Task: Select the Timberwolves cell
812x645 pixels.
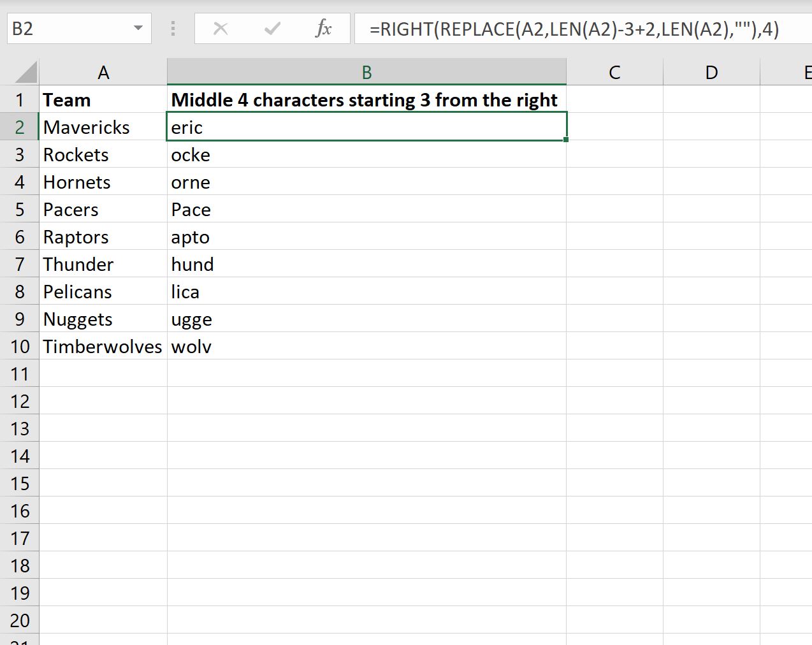Action: [103, 346]
